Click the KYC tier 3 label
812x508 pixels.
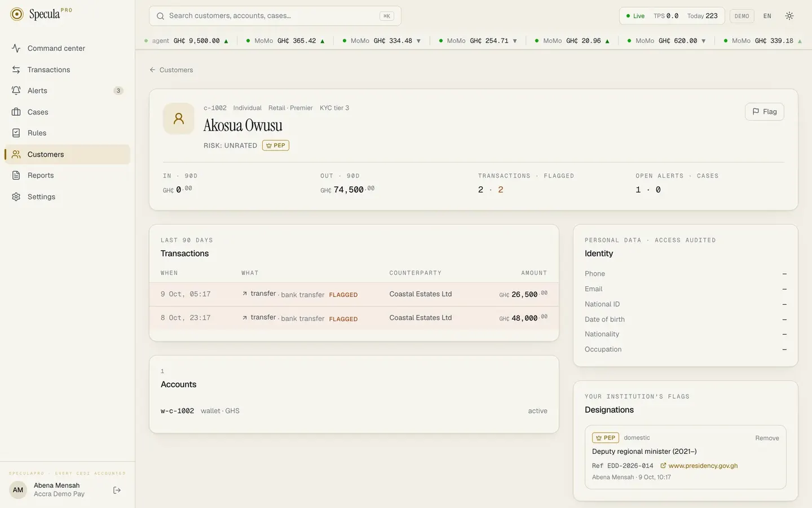[334, 108]
